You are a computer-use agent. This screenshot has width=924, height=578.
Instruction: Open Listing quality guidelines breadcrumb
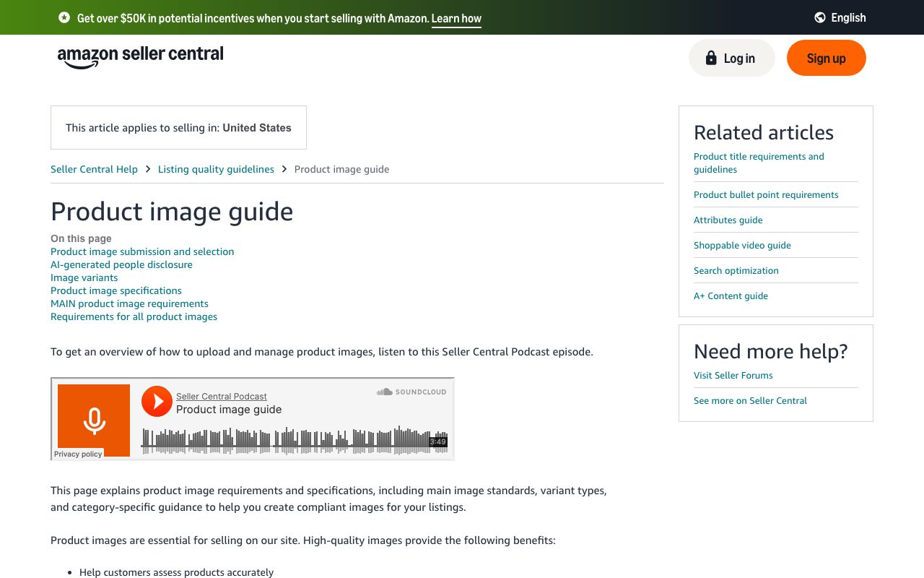pyautogui.click(x=216, y=169)
